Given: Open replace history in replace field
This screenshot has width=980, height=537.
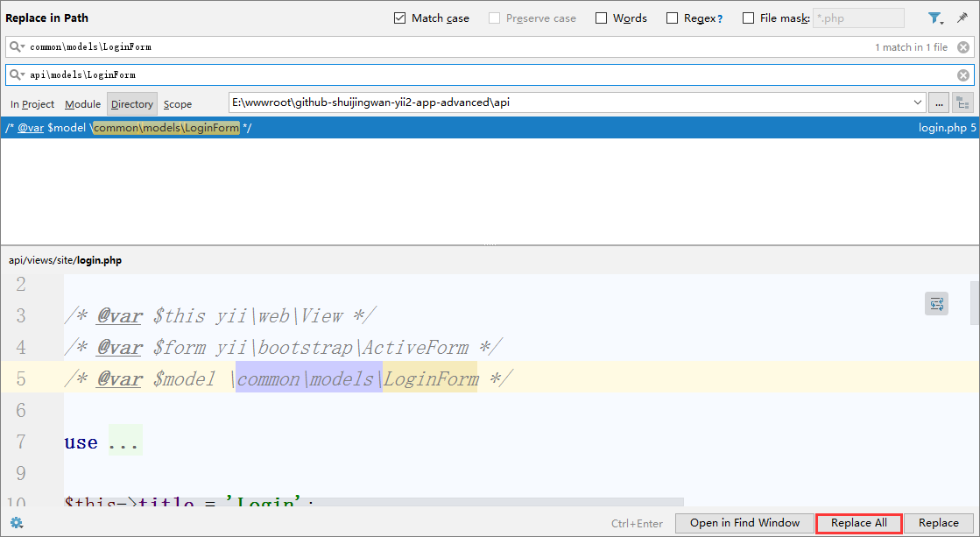Looking at the screenshot, I should pyautogui.click(x=18, y=75).
